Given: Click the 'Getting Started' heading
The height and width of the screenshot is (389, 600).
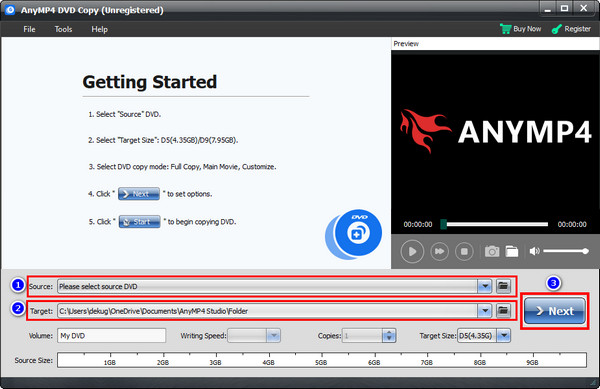Looking at the screenshot, I should [x=150, y=82].
